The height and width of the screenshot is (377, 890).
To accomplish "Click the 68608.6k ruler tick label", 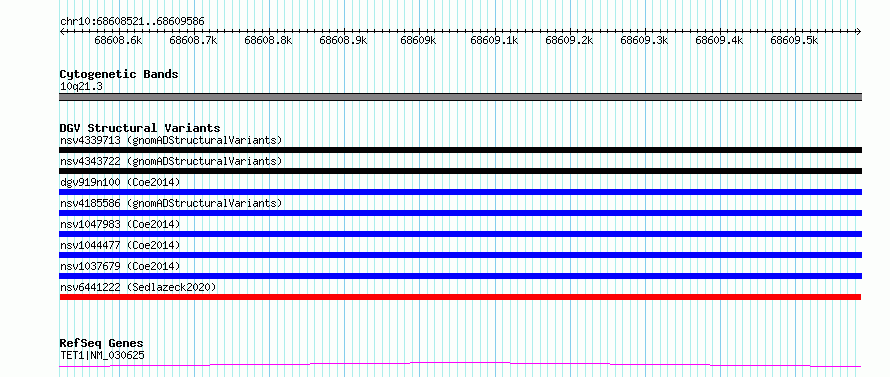I will click(x=118, y=40).
